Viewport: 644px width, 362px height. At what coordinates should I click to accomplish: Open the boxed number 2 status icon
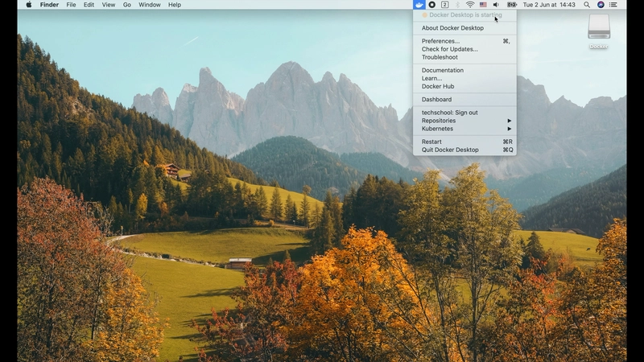tap(444, 5)
